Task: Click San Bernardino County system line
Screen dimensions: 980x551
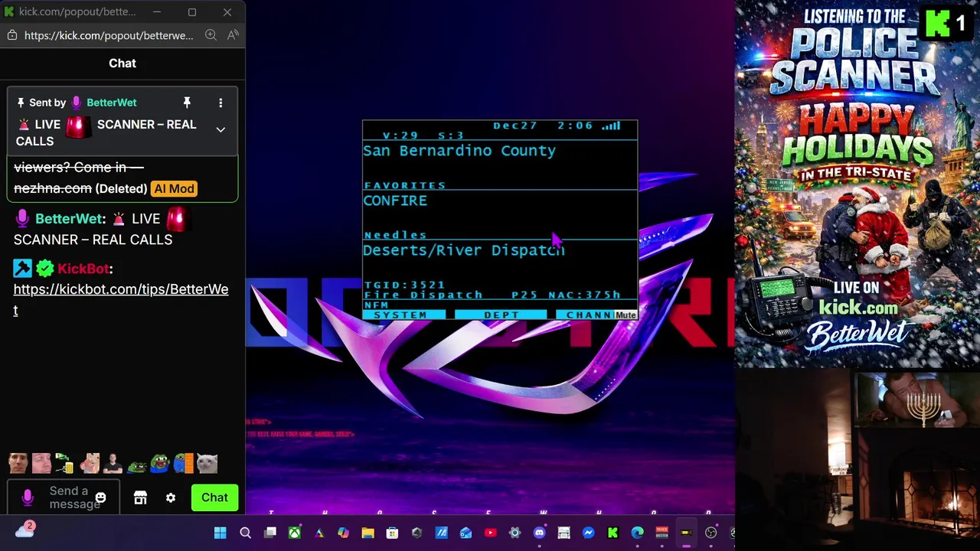Action: 459,151
